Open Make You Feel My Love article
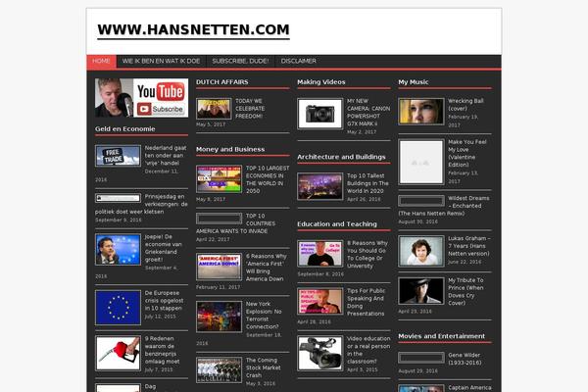Viewport: 588px width, 392px height. pos(466,153)
